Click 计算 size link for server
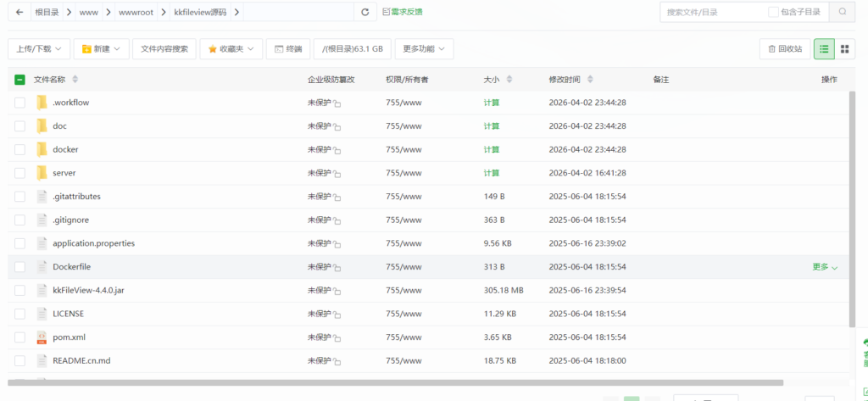Screen dimensions: 868x401 pyautogui.click(x=491, y=173)
